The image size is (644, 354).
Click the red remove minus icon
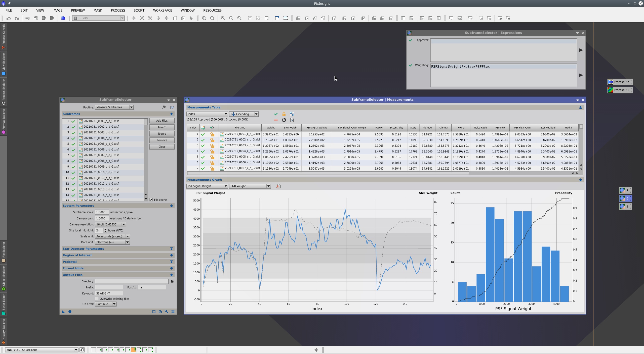pos(276,120)
